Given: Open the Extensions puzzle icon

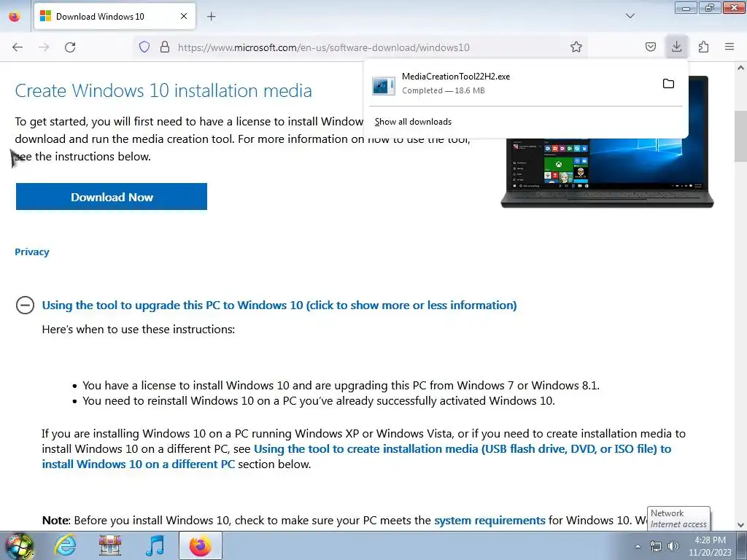Looking at the screenshot, I should 703,47.
